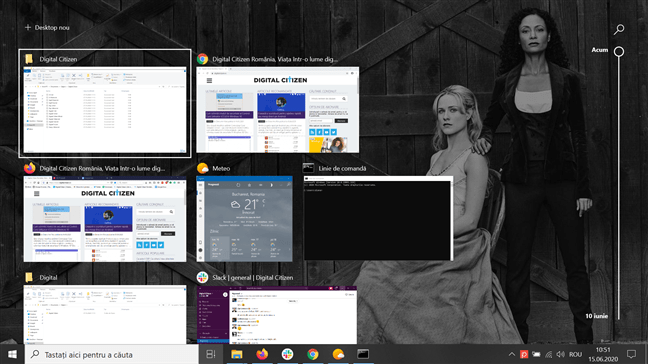Click the Desktop nou button
The width and height of the screenshot is (648, 364).
47,28
